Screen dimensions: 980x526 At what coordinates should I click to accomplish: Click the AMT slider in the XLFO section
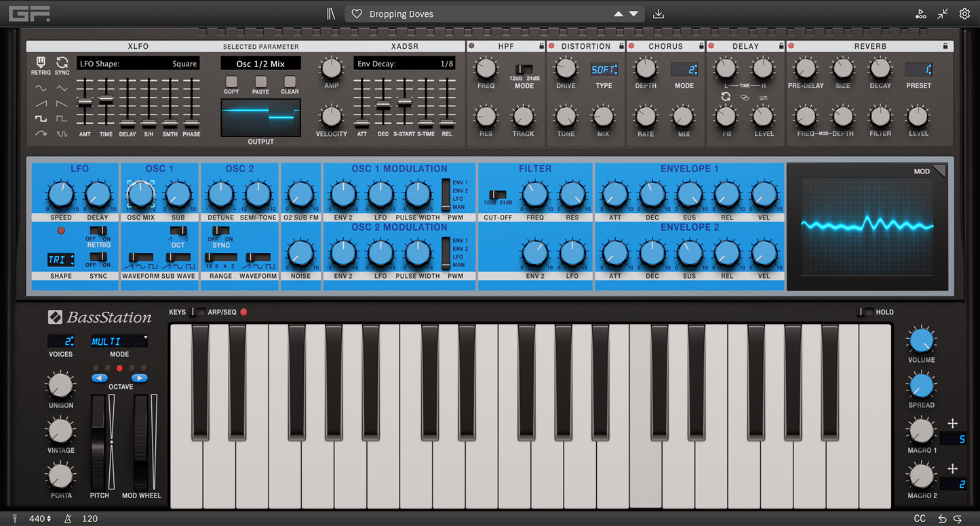click(85, 102)
